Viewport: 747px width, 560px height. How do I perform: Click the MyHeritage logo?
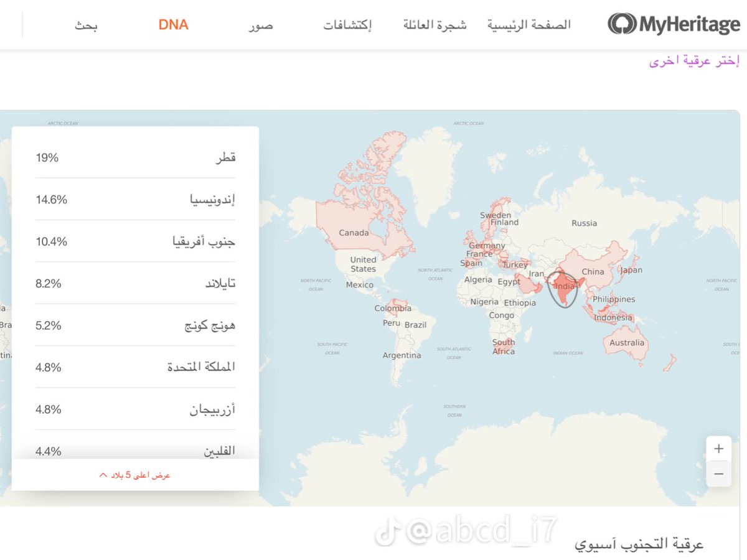coord(674,24)
